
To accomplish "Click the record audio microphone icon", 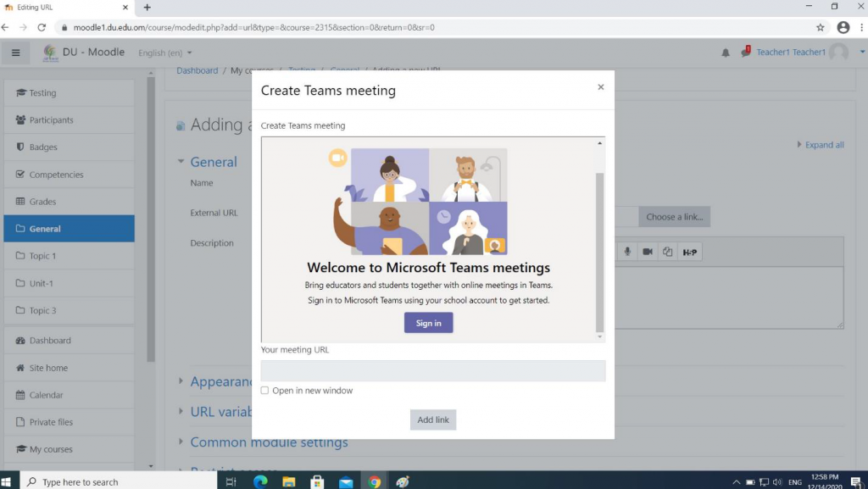I will 627,252.
